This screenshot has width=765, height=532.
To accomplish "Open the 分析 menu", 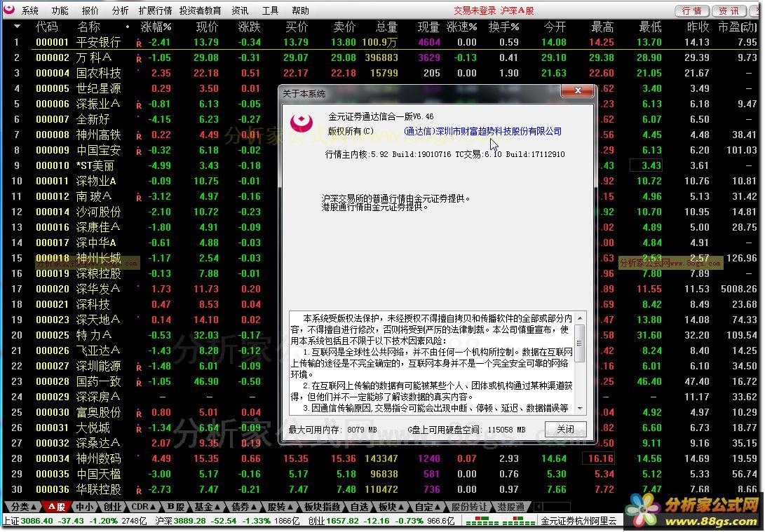I will (x=120, y=11).
